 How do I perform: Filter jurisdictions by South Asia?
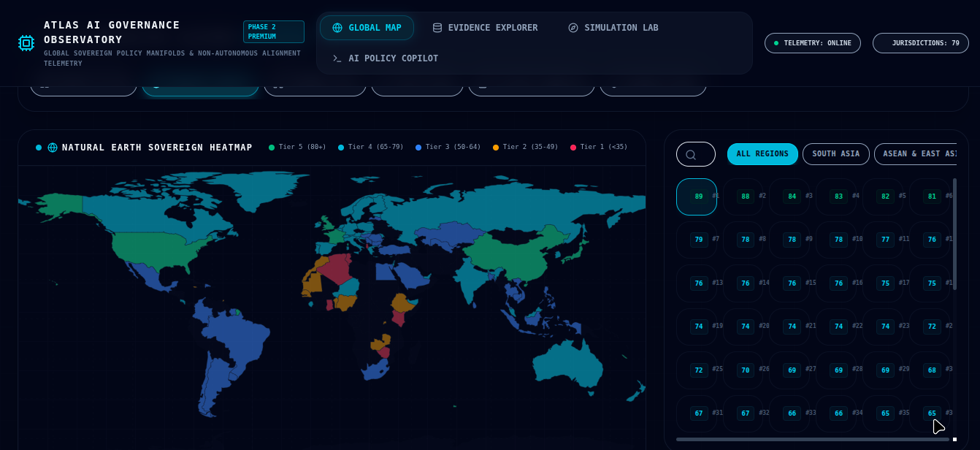coord(836,154)
